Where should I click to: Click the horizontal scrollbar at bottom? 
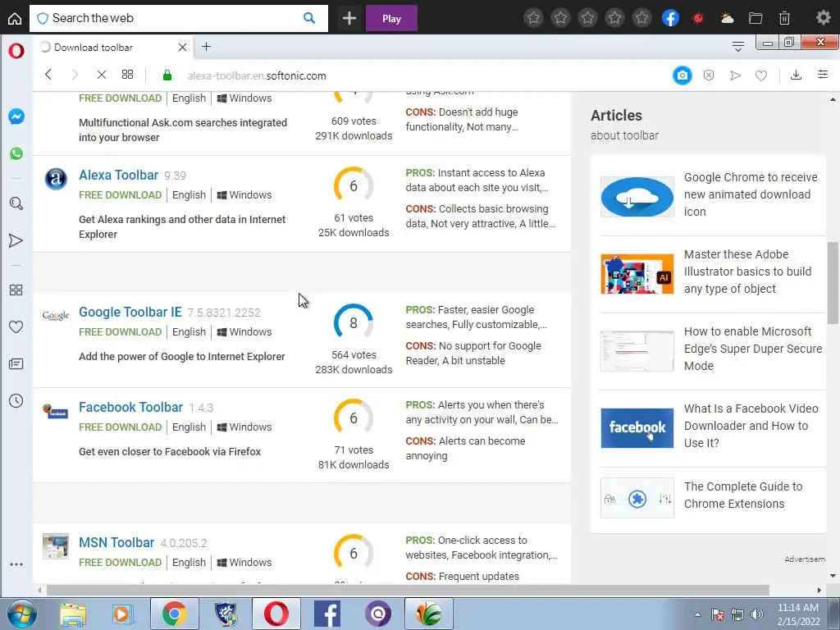[408, 590]
